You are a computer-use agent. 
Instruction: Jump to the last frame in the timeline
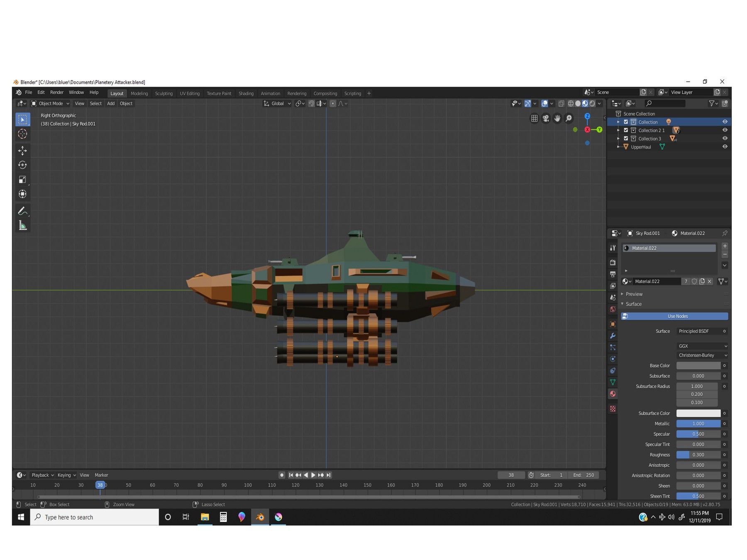click(328, 475)
